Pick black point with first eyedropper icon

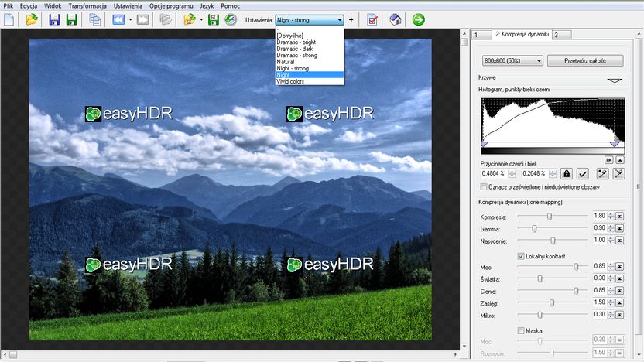pyautogui.click(x=602, y=173)
